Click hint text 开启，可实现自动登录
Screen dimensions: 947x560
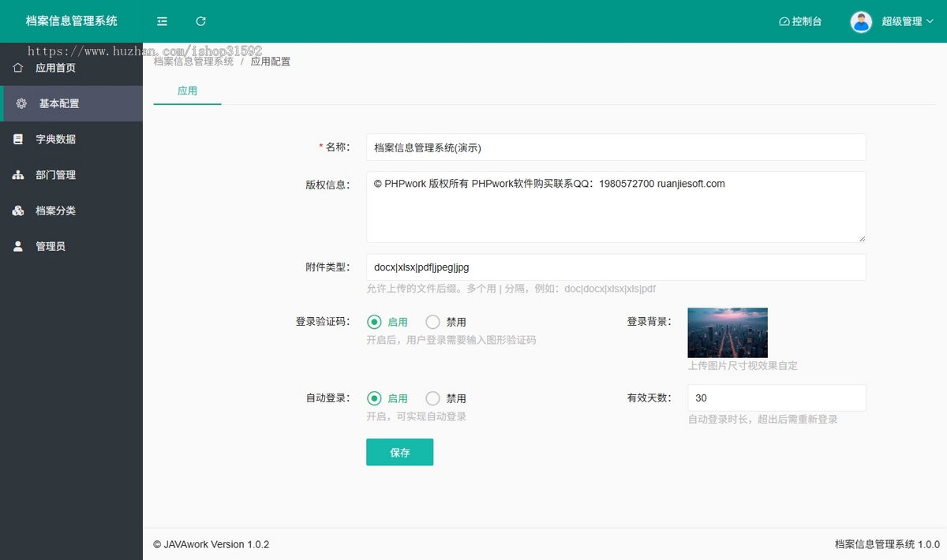click(416, 416)
